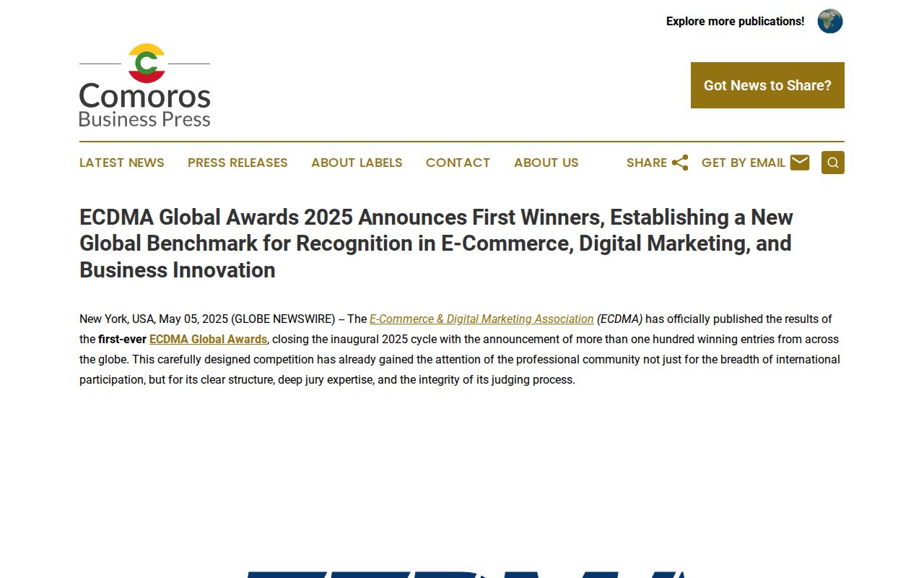Open the ECDMA Global Awards link

tap(208, 339)
